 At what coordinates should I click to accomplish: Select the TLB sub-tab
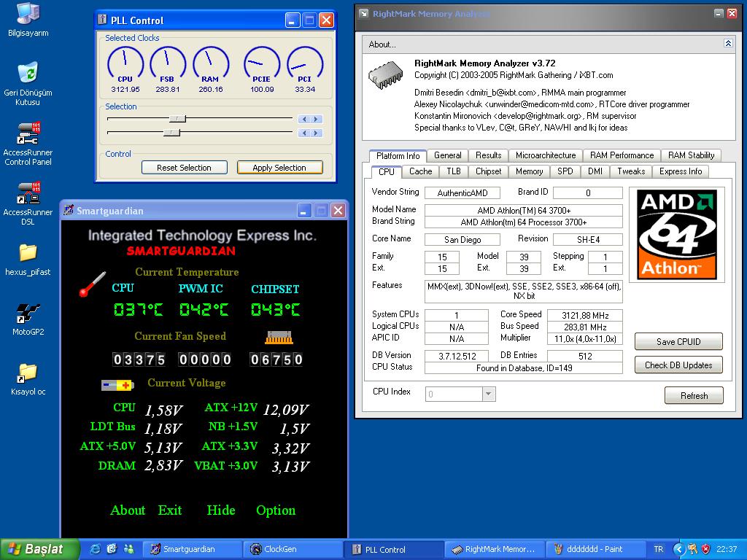454,171
